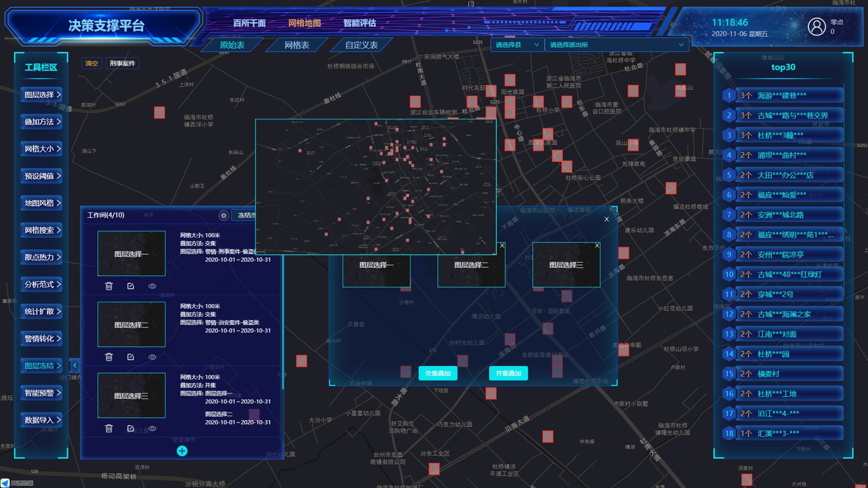868x488 pixels.
Task: Open the user profile avatar icon
Action: point(817,26)
